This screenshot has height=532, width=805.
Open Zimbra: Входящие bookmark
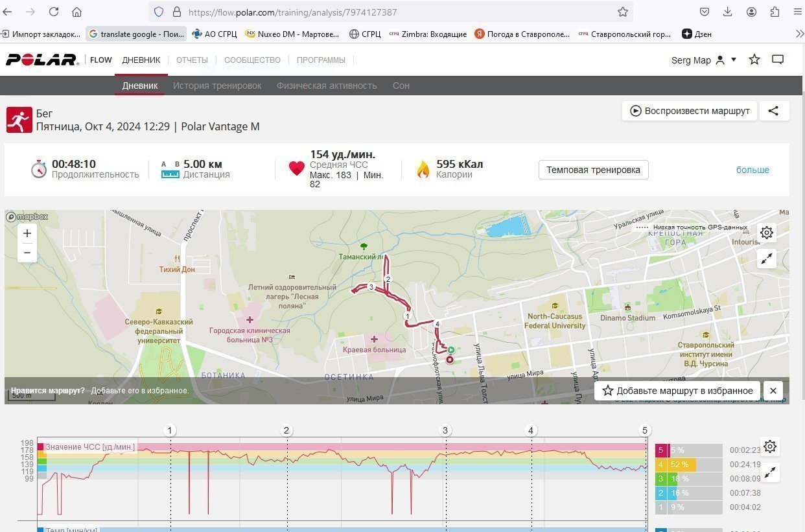pyautogui.click(x=428, y=34)
